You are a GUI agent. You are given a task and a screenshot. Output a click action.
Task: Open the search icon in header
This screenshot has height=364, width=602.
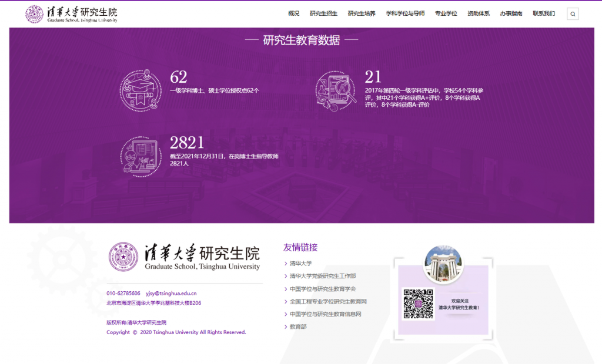[573, 14]
